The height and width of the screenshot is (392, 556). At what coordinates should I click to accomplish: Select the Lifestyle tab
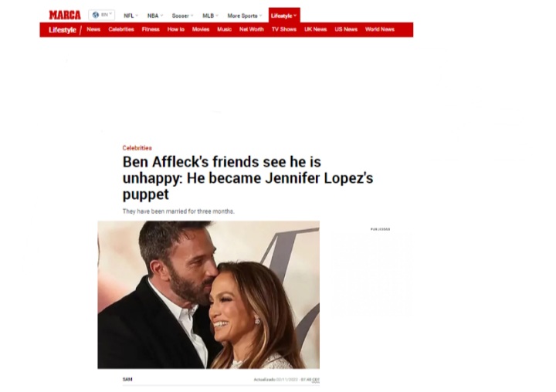point(284,15)
